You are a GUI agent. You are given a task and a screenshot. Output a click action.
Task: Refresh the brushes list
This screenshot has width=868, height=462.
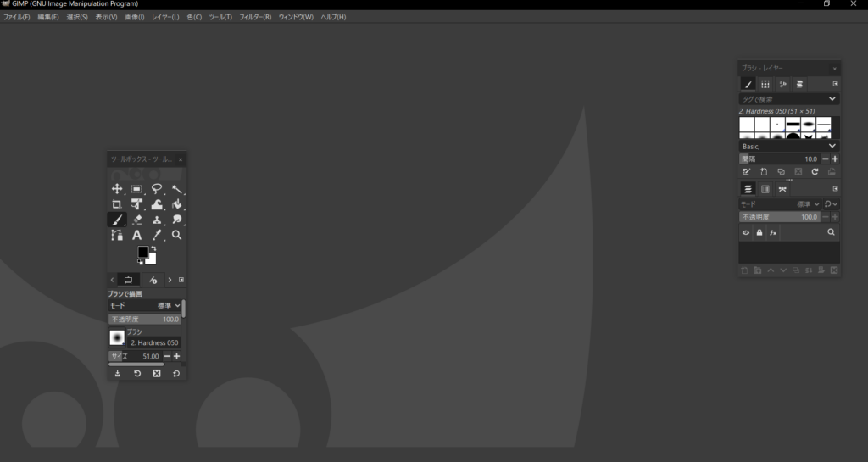point(815,172)
